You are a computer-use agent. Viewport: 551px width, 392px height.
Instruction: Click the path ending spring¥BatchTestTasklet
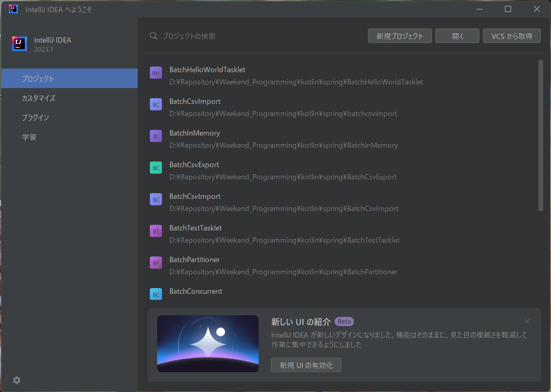[284, 240]
